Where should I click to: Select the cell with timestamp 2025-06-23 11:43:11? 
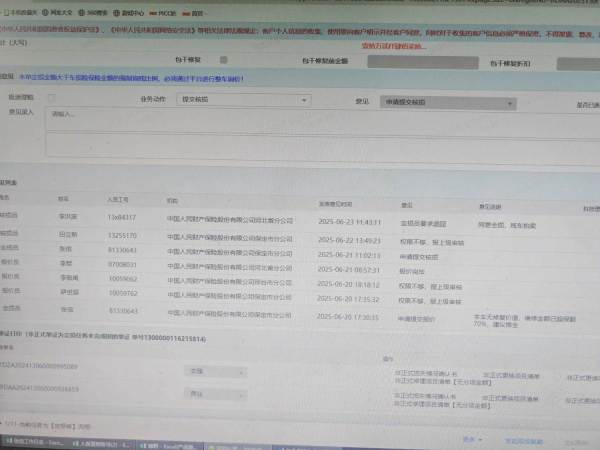pos(349,222)
